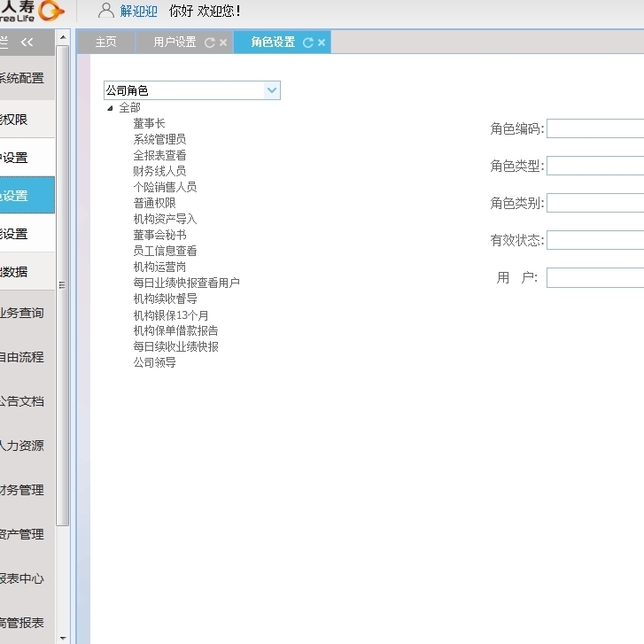
Task: Collapse the sidebar with the double-chevron icon
Action: click(x=27, y=42)
